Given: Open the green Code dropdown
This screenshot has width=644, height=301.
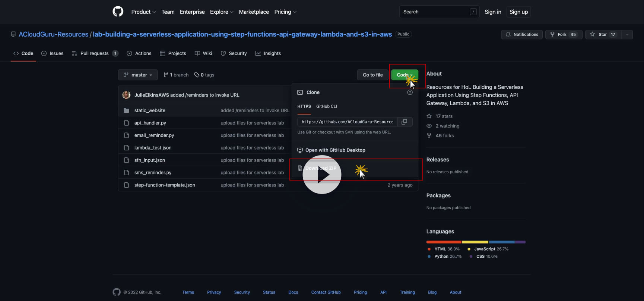Looking at the screenshot, I should tap(405, 75).
